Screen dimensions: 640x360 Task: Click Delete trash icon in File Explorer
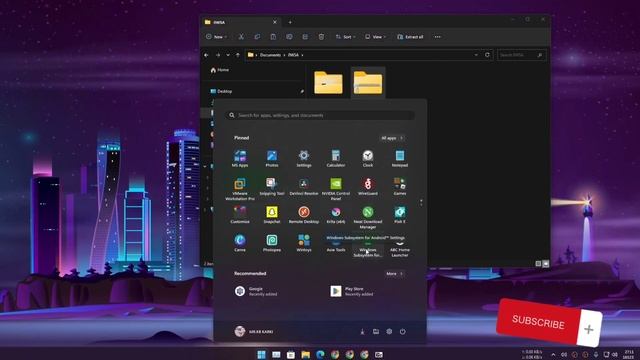point(321,37)
